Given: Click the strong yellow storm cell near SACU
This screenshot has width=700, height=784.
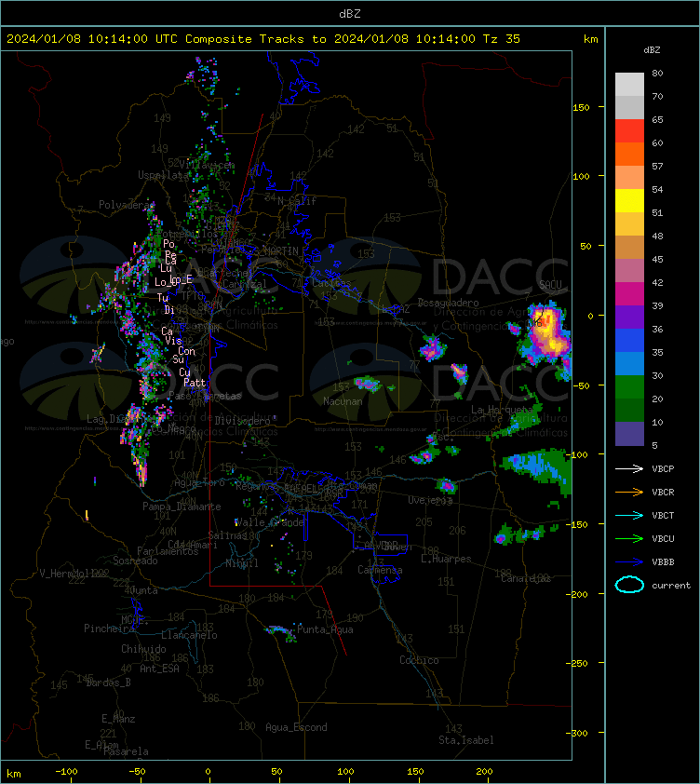Looking at the screenshot, I should pyautogui.click(x=549, y=331).
